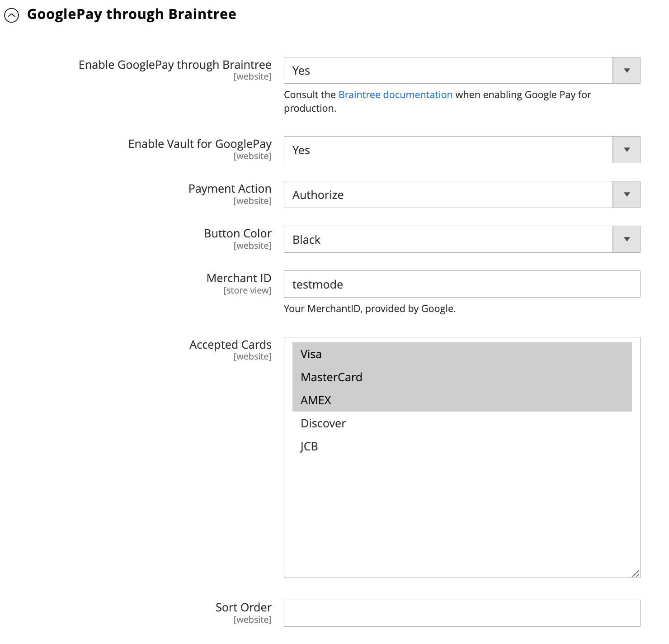Screen dimensions: 669x644
Task: Click the Merchant ID field label
Action: coord(239,278)
